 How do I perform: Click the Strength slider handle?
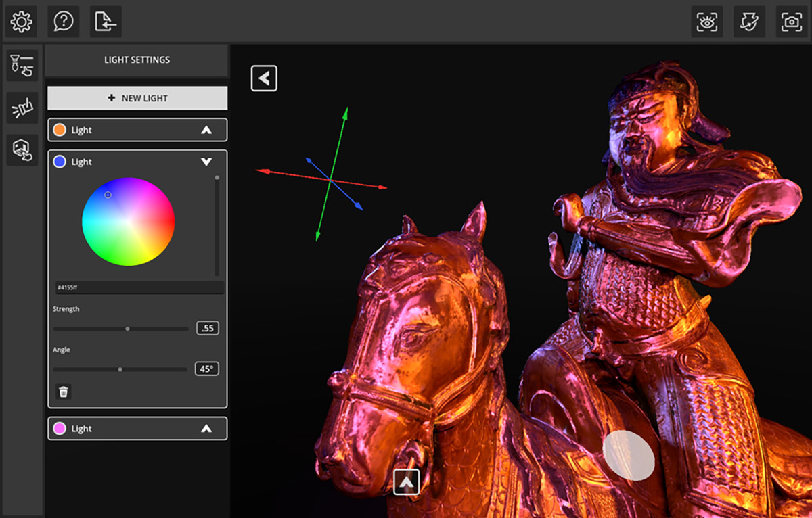click(x=127, y=329)
